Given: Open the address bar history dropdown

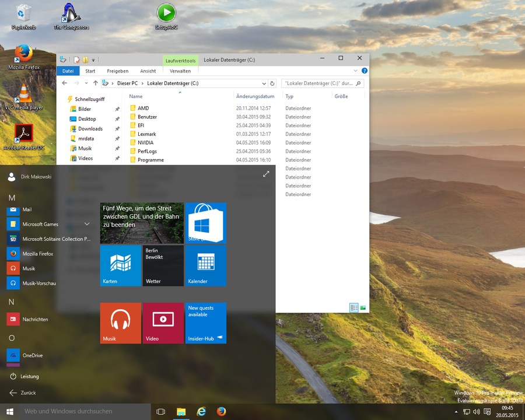Looking at the screenshot, I should [264, 83].
